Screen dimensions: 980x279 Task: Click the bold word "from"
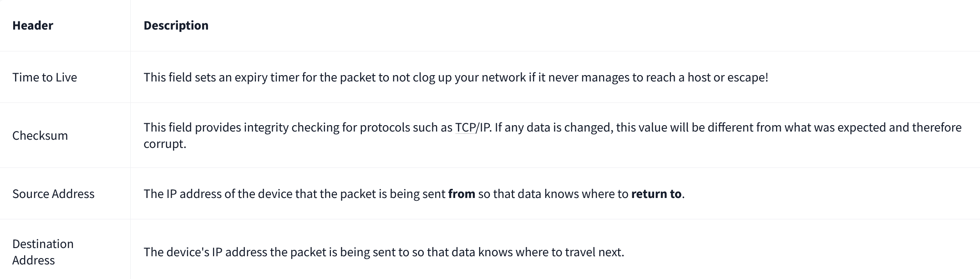tap(462, 194)
